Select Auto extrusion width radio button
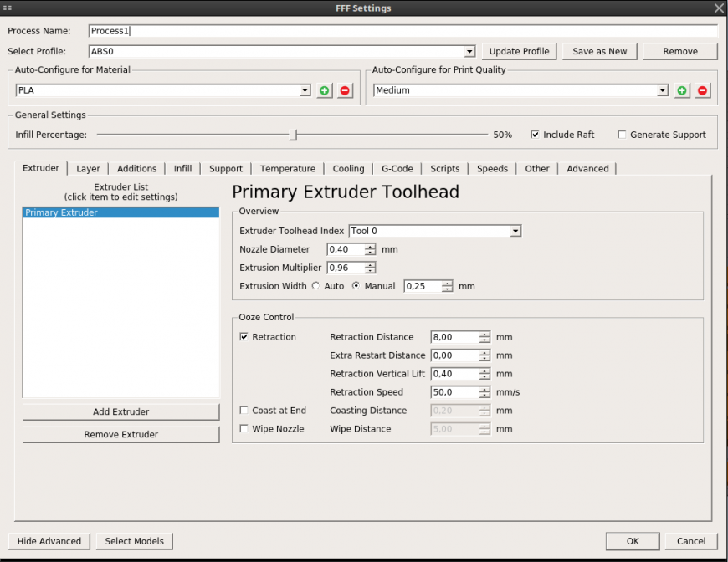The image size is (728, 562). pos(315,286)
